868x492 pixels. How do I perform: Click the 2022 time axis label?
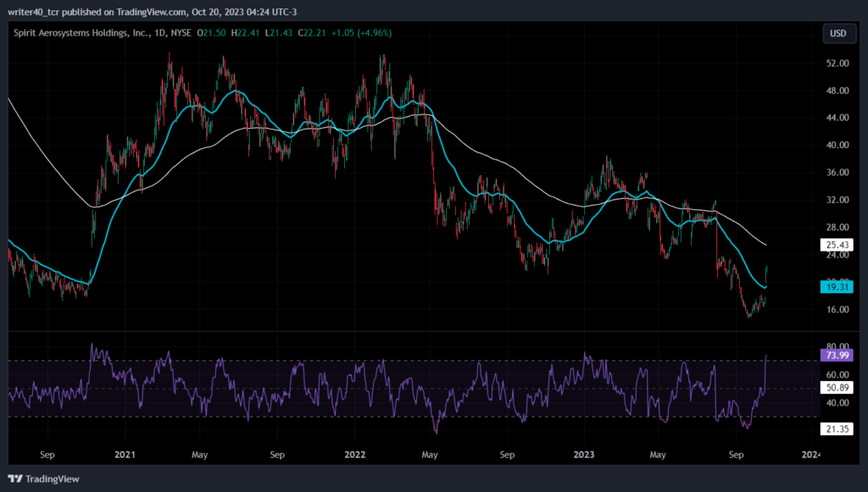point(355,455)
